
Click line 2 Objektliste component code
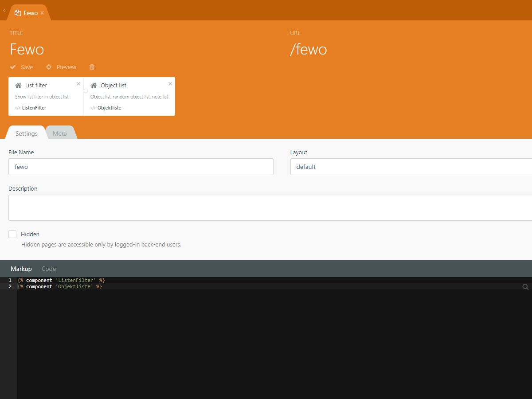60,286
